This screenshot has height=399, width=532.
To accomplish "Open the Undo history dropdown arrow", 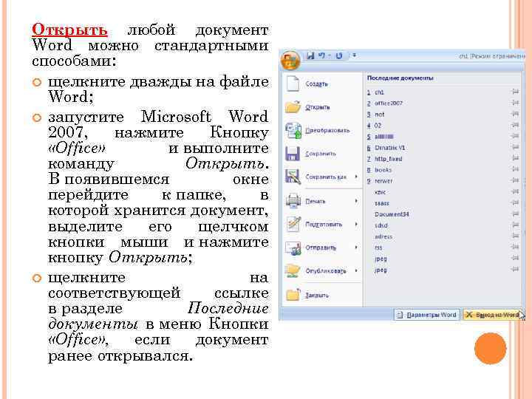I will coord(329,56).
